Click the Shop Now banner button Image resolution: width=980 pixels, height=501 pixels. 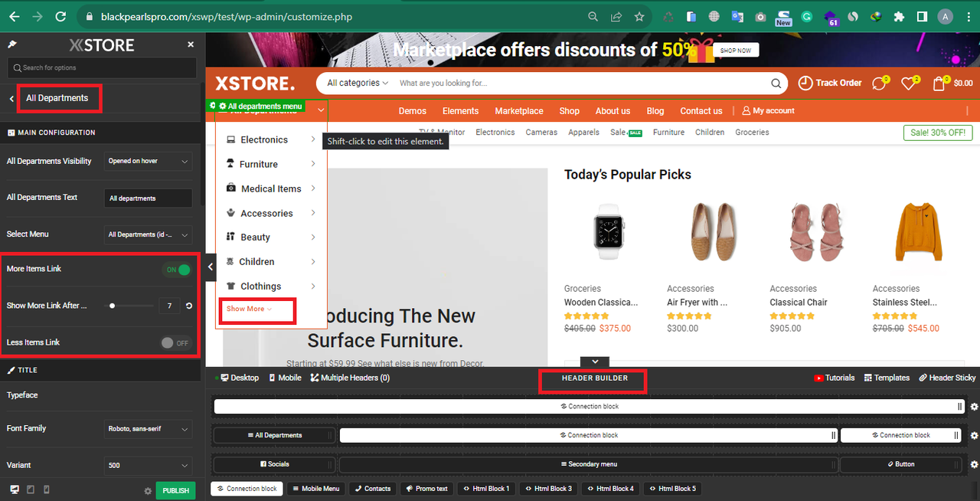pos(736,51)
